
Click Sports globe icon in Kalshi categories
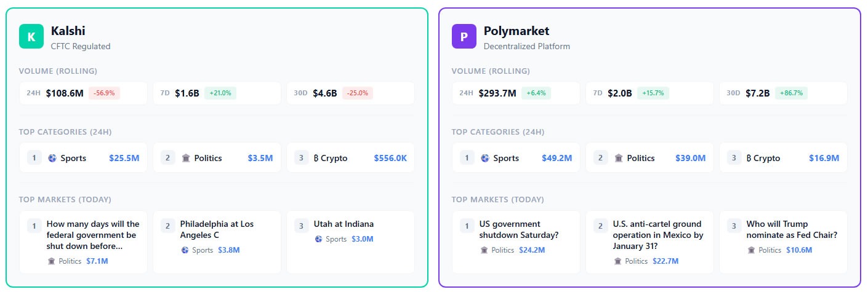[52, 158]
